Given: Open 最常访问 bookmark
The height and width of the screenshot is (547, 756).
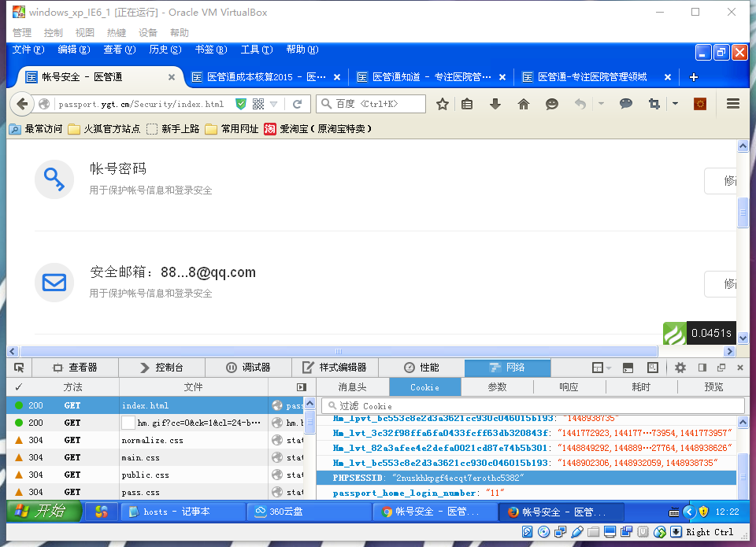Looking at the screenshot, I should tap(36, 128).
